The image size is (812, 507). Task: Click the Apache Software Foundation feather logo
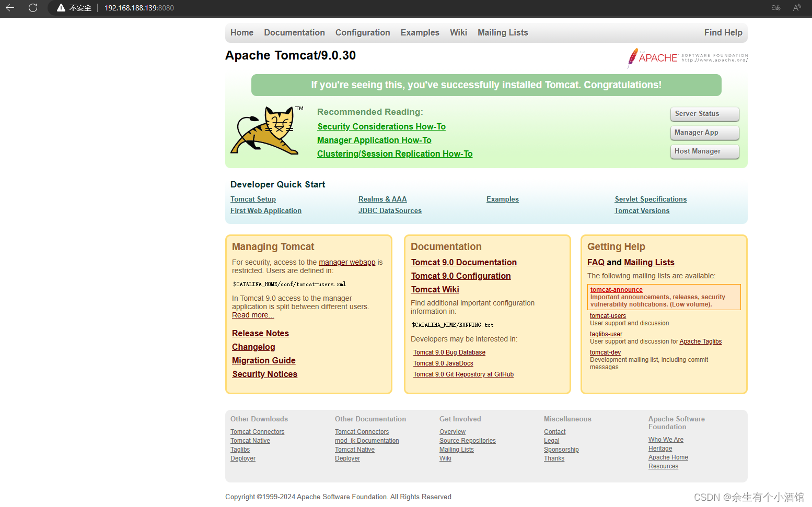pyautogui.click(x=632, y=57)
